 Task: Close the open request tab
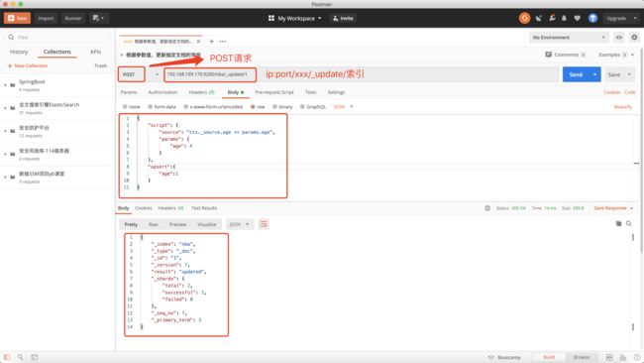pos(199,42)
